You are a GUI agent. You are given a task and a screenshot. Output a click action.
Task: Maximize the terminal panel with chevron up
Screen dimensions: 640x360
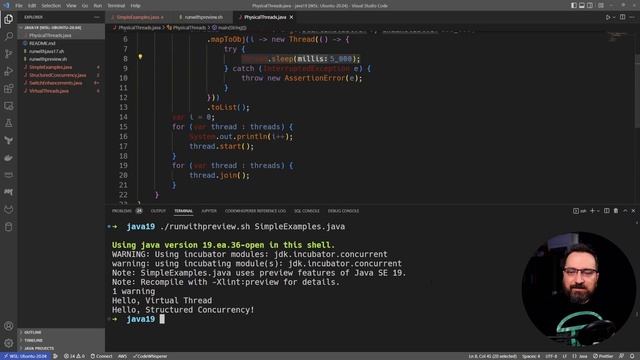[x=625, y=211]
